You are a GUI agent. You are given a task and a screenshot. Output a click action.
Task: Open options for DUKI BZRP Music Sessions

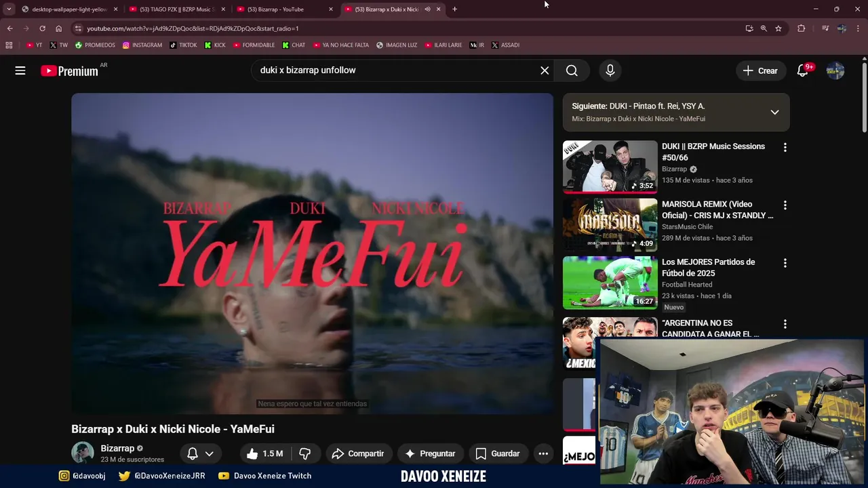[x=785, y=147]
